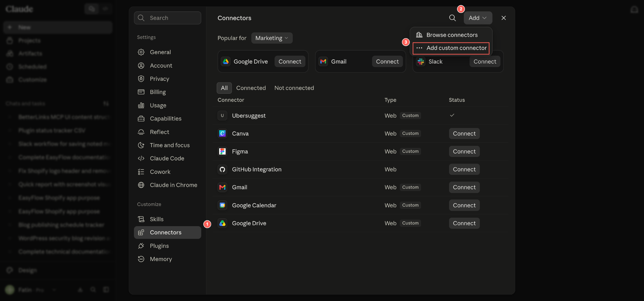
Task: Connect Google Calendar
Action: pos(464,205)
